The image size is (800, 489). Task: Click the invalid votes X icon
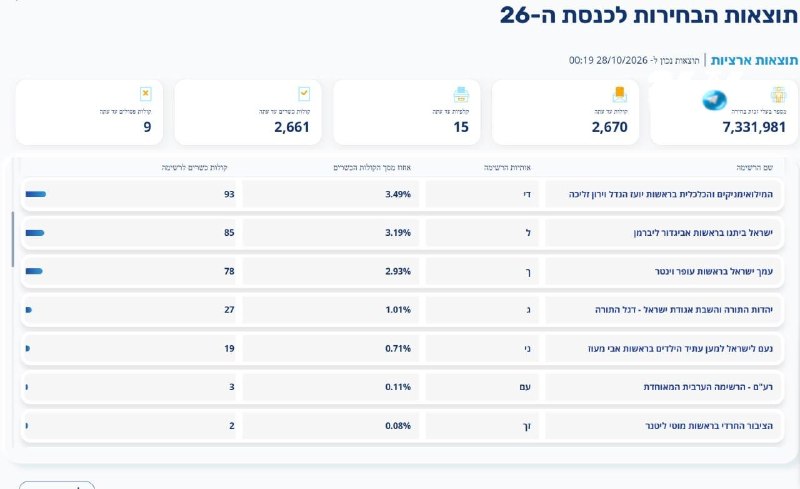(146, 94)
